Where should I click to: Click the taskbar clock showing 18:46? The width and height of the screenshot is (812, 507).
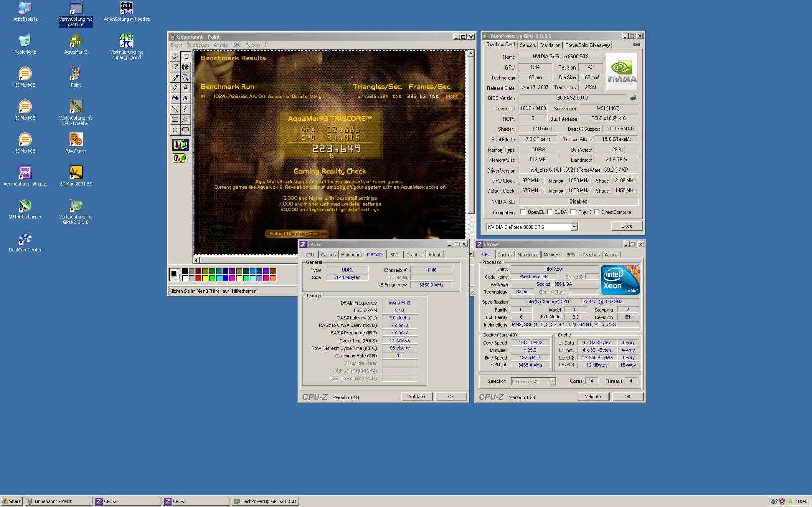801,501
